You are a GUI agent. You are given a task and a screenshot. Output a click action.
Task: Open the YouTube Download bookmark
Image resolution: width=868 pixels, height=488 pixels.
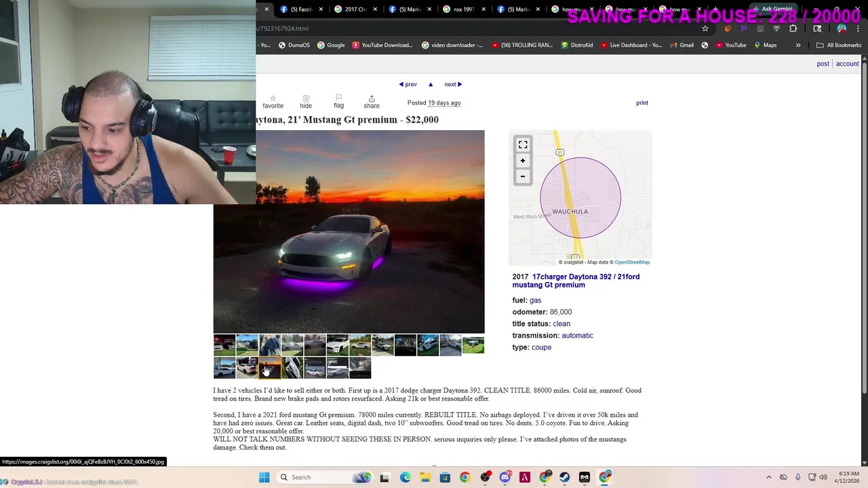pos(381,45)
